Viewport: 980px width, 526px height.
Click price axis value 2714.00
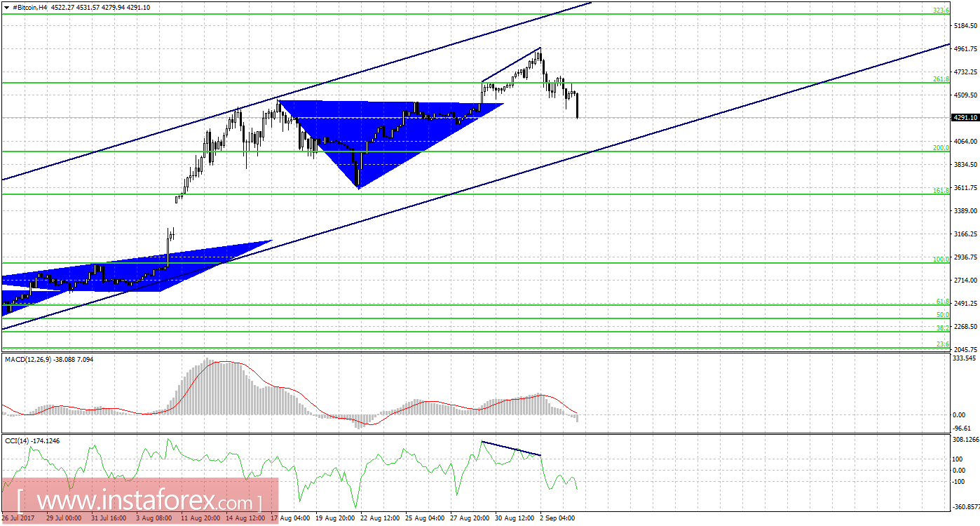click(965, 281)
